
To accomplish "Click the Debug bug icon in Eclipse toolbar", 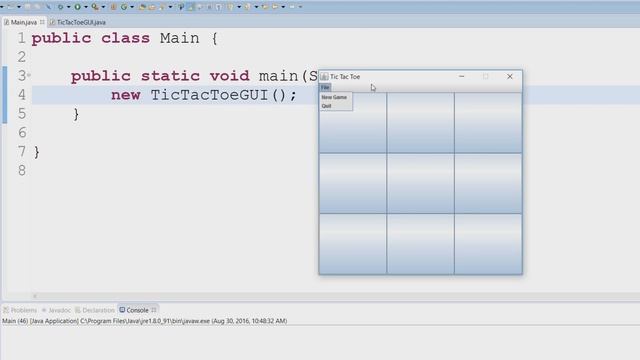I will [60, 7].
